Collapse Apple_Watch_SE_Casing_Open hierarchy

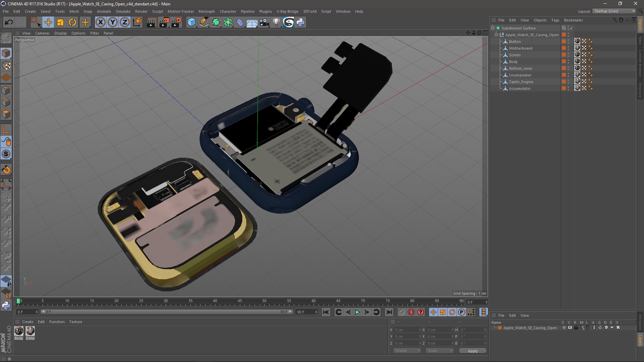pyautogui.click(x=496, y=35)
